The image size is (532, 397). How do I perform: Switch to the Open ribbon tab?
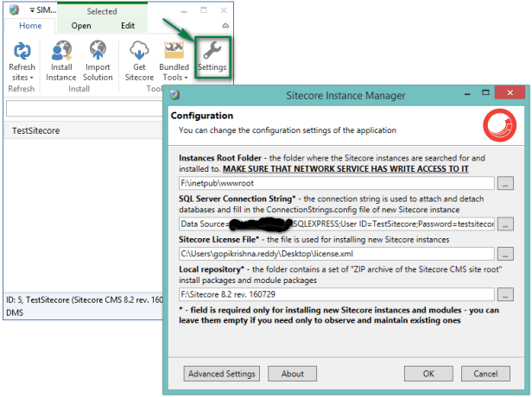point(81,26)
